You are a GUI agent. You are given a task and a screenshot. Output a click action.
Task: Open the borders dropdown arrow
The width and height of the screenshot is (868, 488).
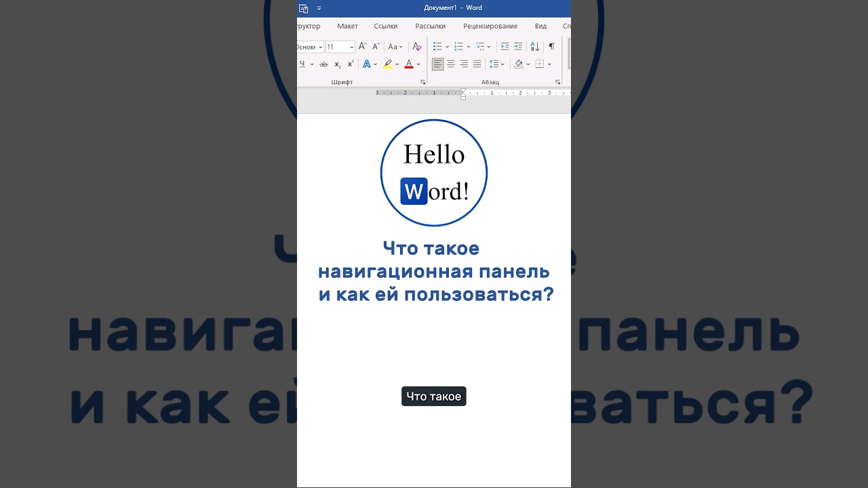coord(549,64)
